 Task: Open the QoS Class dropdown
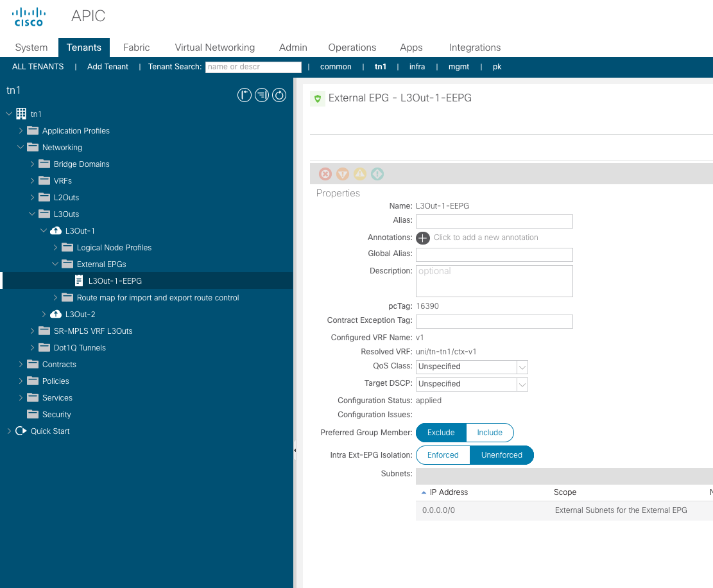point(522,367)
